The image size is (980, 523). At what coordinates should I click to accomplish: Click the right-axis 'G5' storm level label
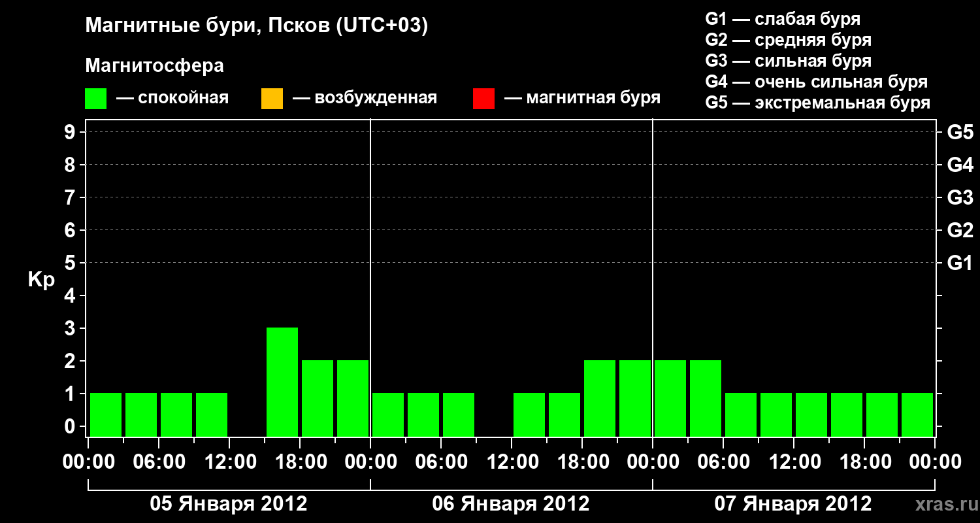click(x=960, y=133)
